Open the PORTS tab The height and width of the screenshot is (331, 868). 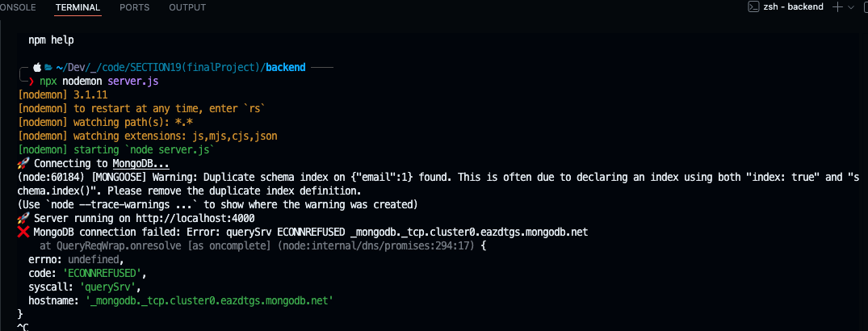click(134, 7)
